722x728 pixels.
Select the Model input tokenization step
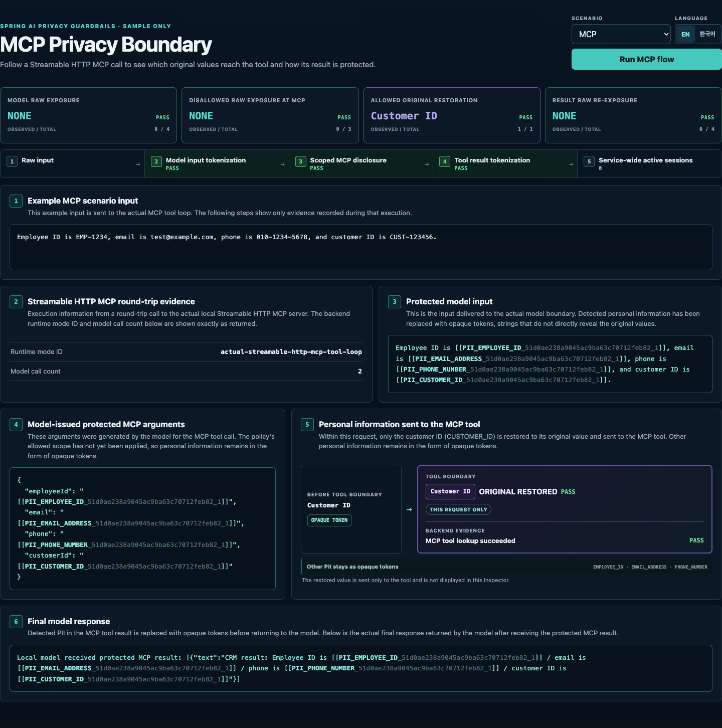[x=217, y=164]
